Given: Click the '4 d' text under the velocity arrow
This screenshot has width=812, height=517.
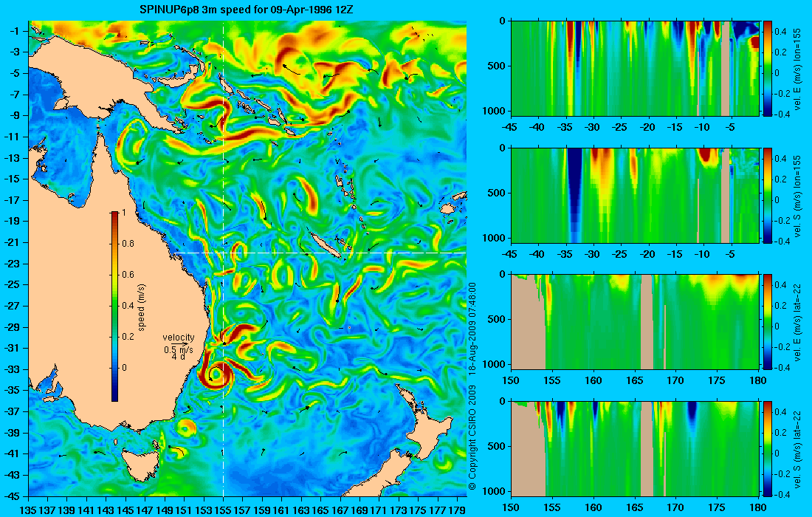Looking at the screenshot, I should click(178, 357).
